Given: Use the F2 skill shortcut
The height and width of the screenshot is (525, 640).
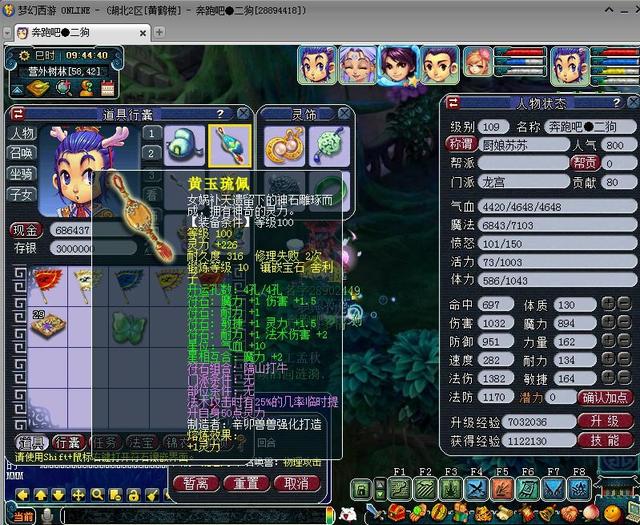Looking at the screenshot, I should pyautogui.click(x=424, y=489).
